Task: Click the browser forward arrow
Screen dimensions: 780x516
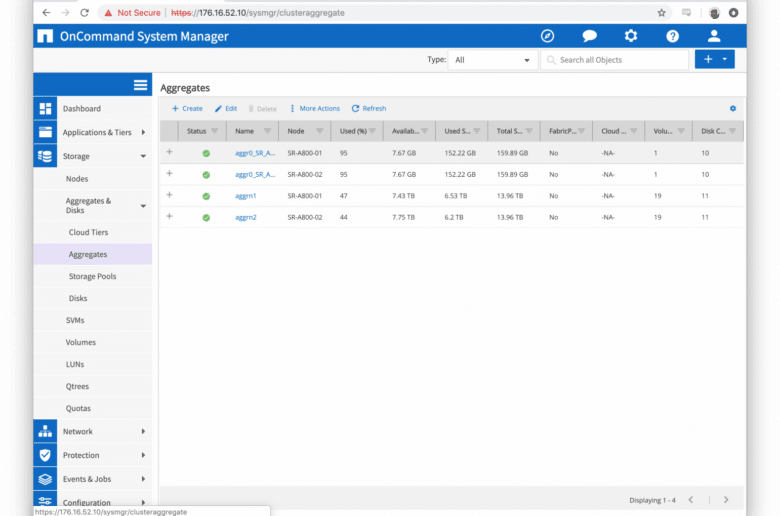Action: (65, 13)
